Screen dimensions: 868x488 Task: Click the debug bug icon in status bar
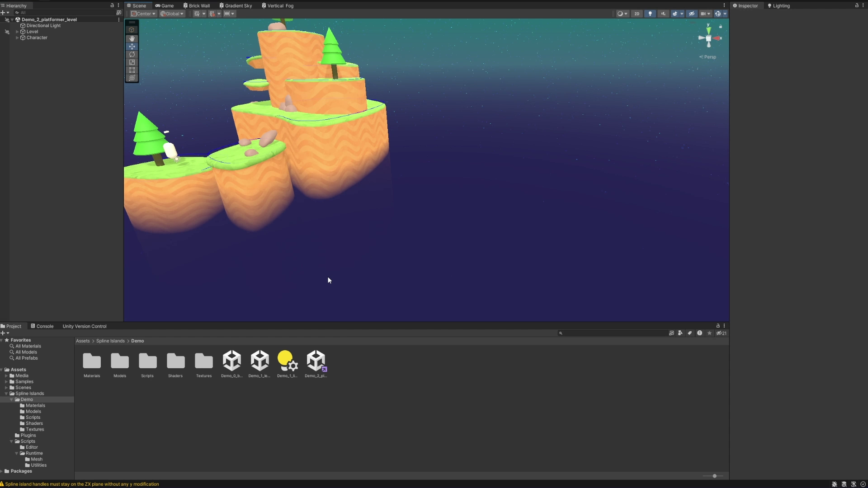[x=835, y=484]
